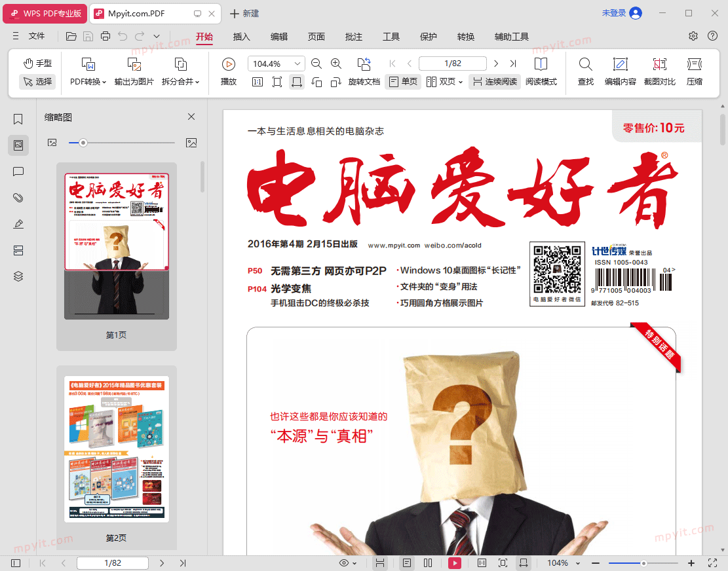Click the print icon in quick bar

pos(105,36)
